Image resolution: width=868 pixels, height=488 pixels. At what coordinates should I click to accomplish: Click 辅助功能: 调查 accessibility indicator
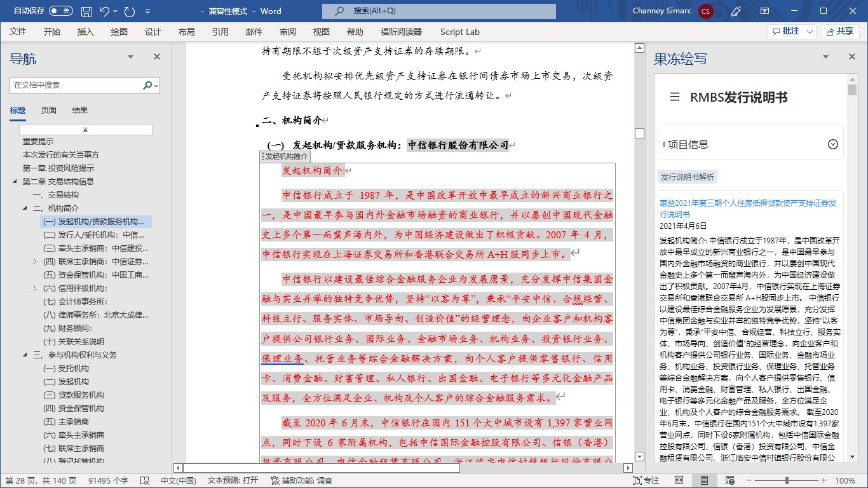pyautogui.click(x=301, y=481)
